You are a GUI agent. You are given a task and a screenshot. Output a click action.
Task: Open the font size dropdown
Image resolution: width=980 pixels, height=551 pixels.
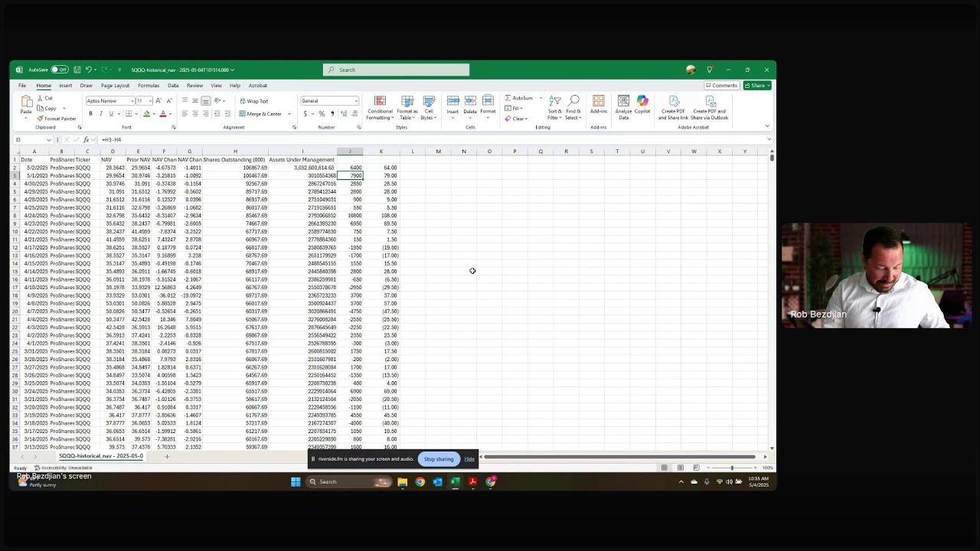click(x=150, y=101)
